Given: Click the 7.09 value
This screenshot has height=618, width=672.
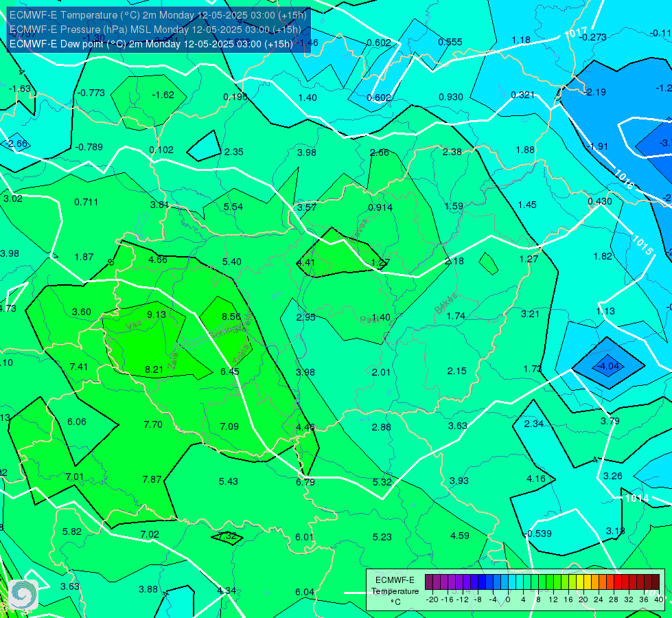Looking at the screenshot, I should [x=229, y=426].
